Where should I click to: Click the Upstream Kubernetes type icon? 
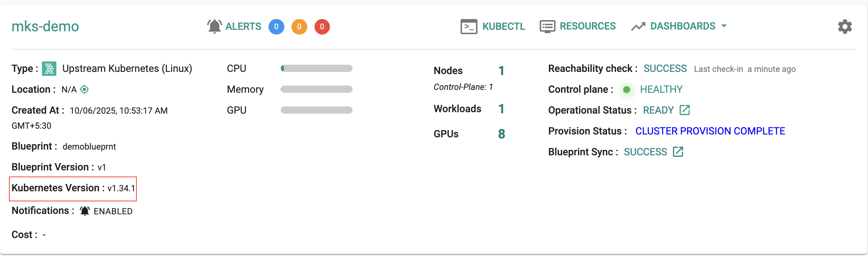point(49,69)
